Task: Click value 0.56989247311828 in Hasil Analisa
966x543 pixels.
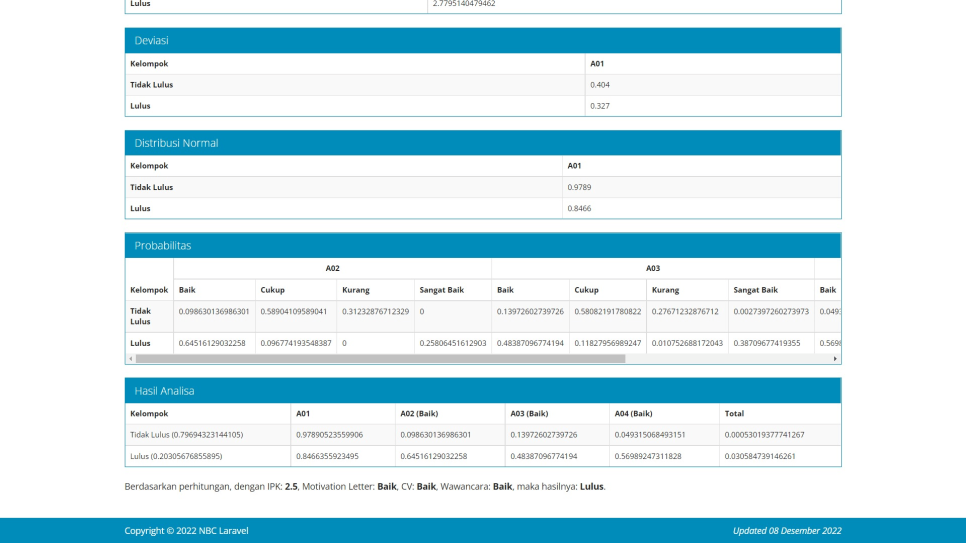Action: 647,457
